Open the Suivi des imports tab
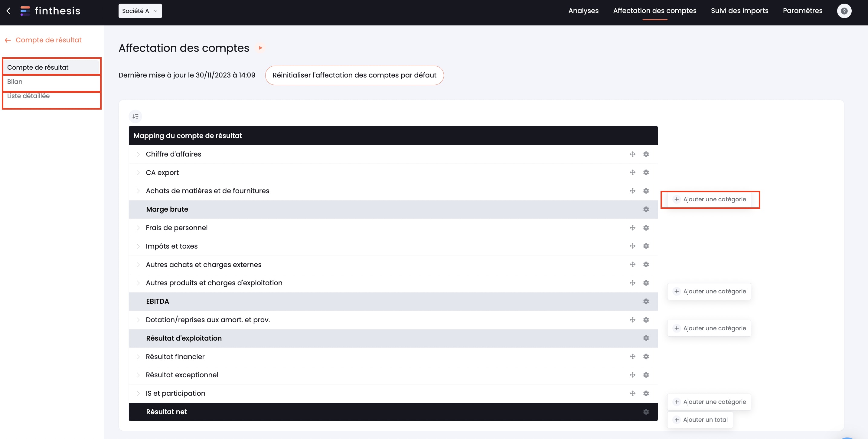Viewport: 868px width, 439px height. pos(739,11)
